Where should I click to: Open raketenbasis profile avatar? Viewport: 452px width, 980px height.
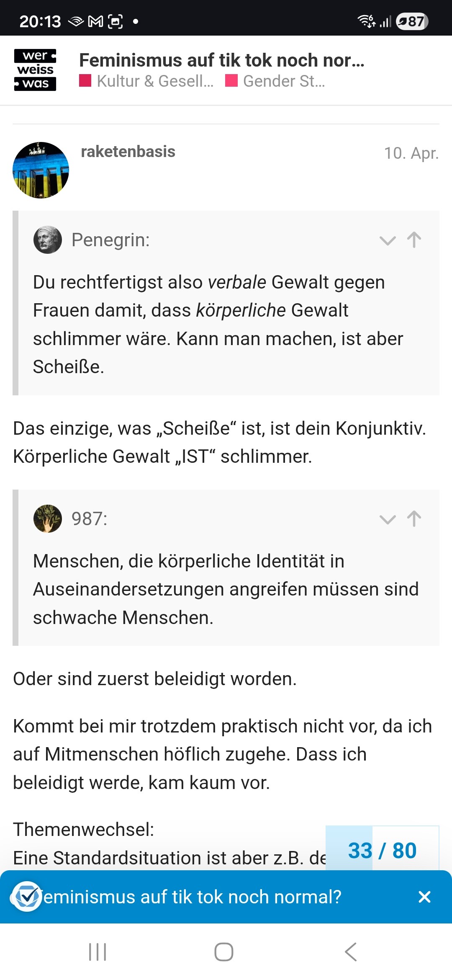click(41, 170)
